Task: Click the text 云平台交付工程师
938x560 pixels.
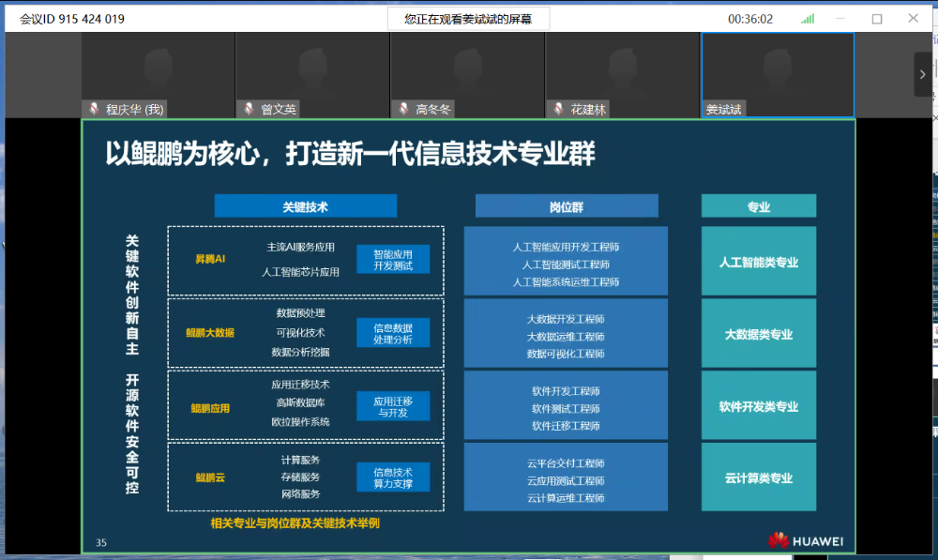Action: point(566,463)
